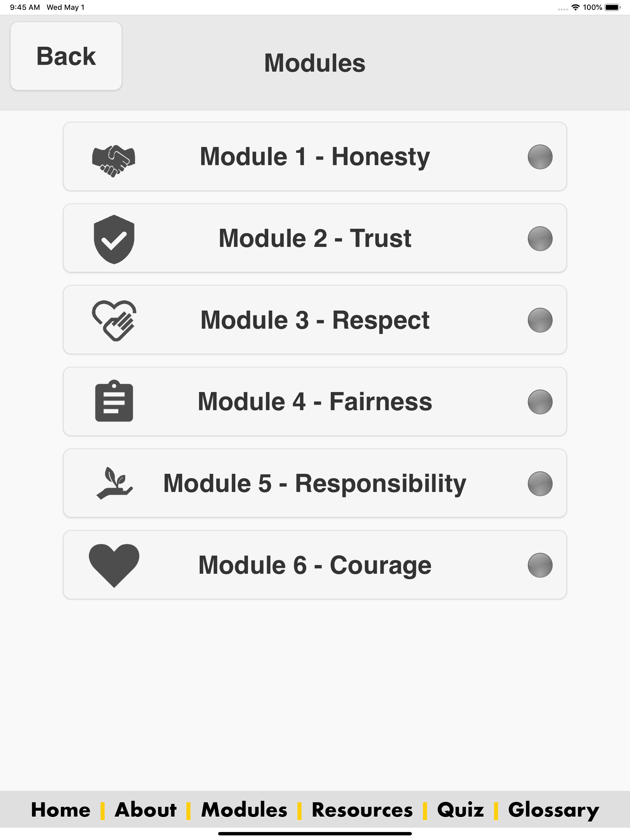630x840 pixels.
Task: Select the Module 5 Responsibility status circle
Action: (540, 483)
